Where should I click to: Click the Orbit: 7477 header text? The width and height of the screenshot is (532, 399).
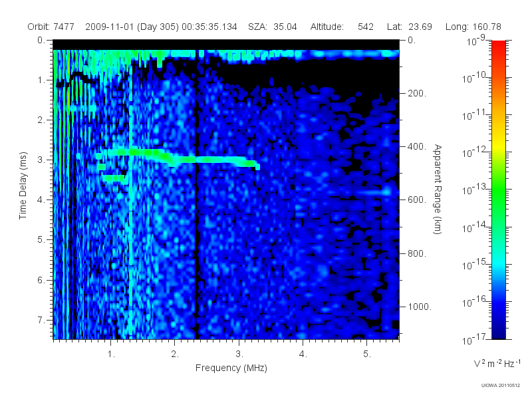pos(51,27)
